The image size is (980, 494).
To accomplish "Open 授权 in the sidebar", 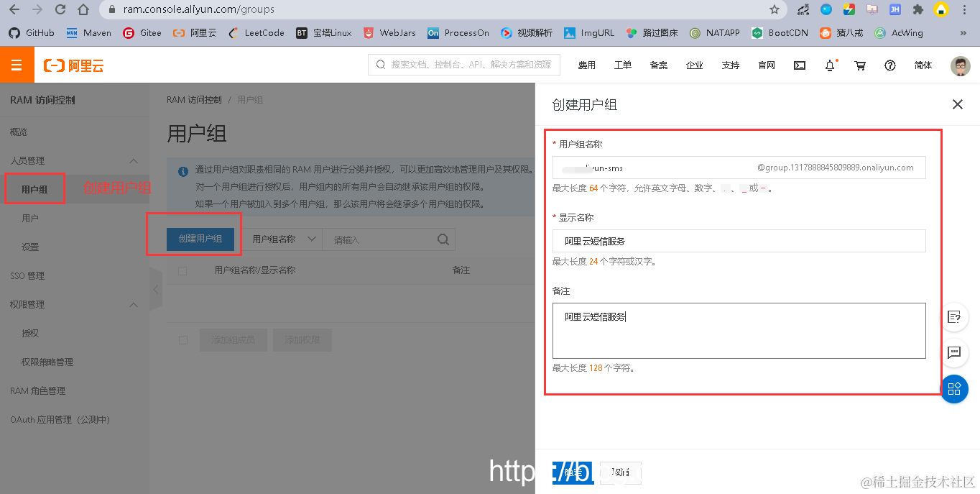I will click(x=30, y=333).
